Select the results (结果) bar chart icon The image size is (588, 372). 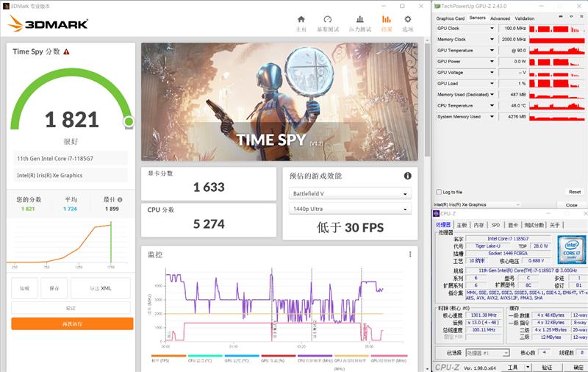[387, 20]
